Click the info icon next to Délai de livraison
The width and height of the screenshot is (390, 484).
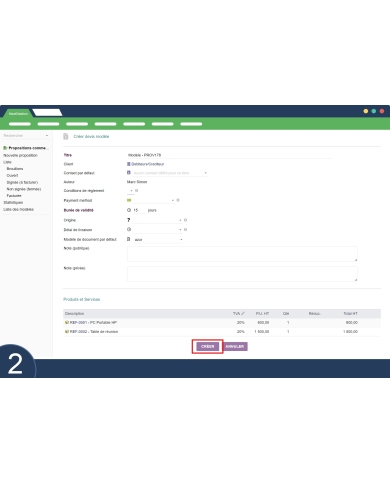pos(185,230)
